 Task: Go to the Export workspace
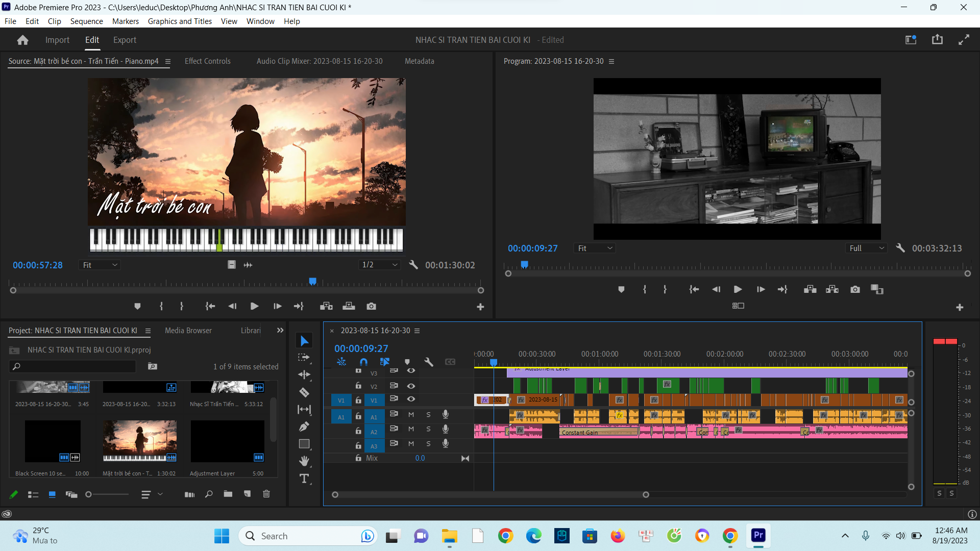125,40
